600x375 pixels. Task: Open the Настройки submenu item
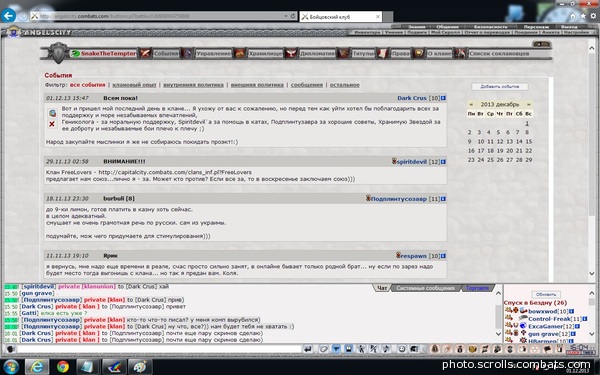pos(576,33)
